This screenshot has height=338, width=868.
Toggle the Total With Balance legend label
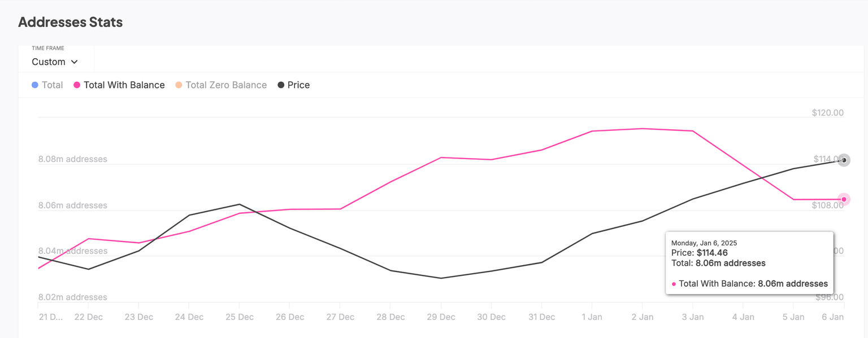[124, 85]
